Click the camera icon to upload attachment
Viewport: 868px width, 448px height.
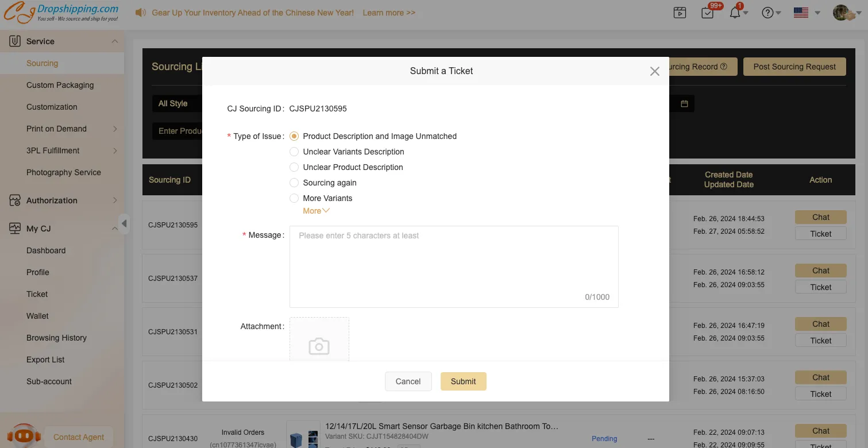tap(319, 346)
